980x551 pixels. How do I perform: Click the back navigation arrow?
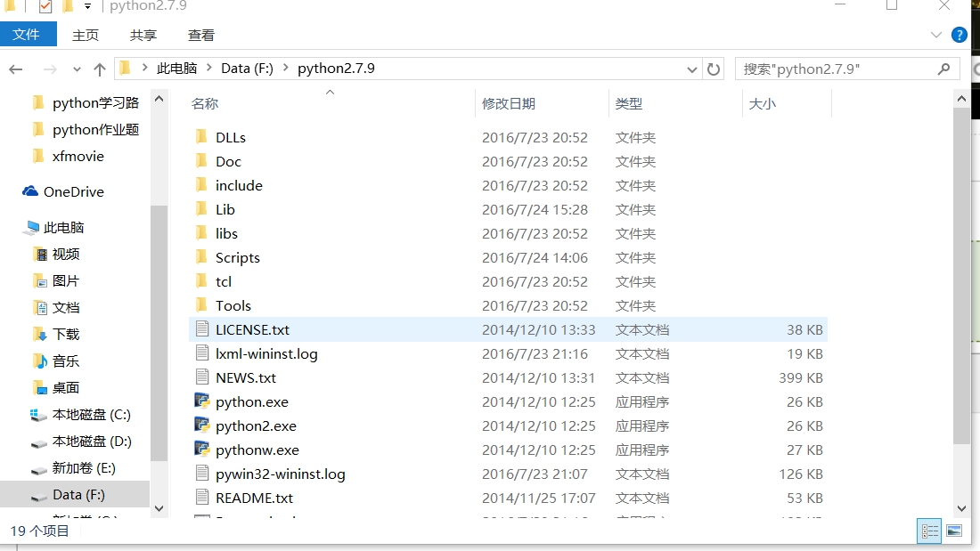point(16,69)
